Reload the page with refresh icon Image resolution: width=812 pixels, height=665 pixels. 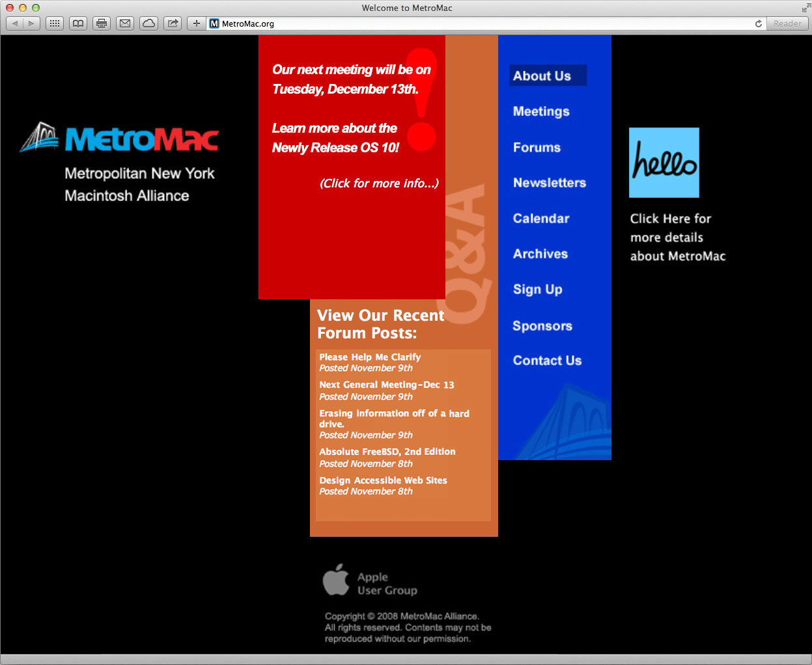pos(758,23)
